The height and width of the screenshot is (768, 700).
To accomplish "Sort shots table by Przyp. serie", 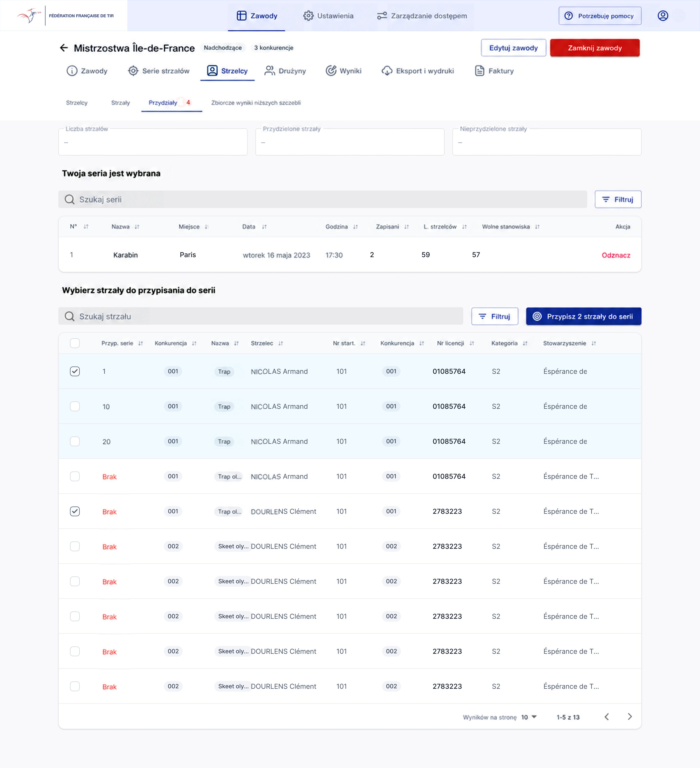I will click(x=141, y=343).
